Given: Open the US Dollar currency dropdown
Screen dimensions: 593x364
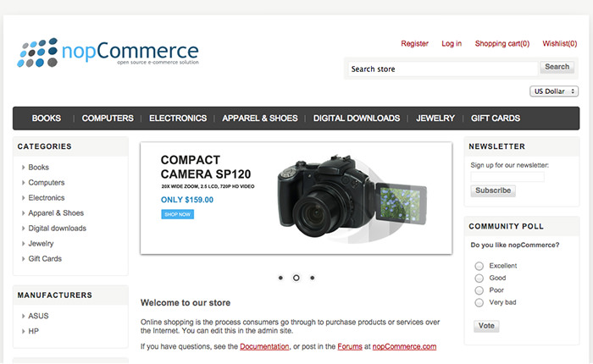Looking at the screenshot, I should 554,91.
